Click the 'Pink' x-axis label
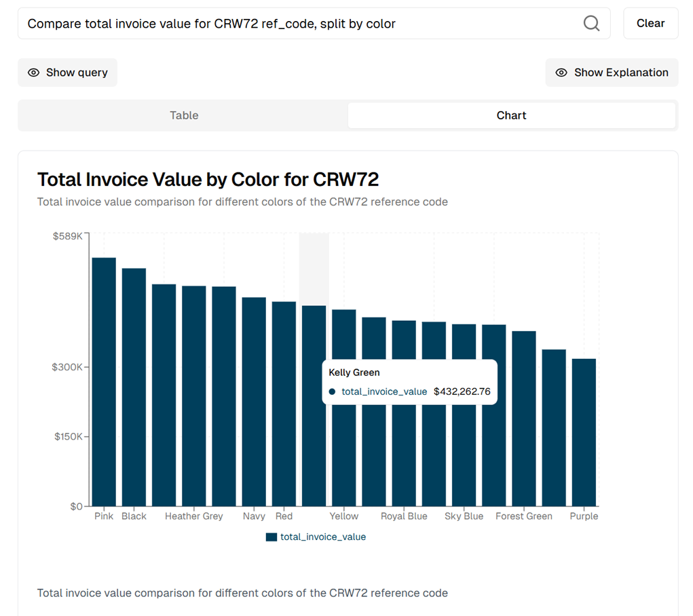The width and height of the screenshot is (693, 616). (104, 516)
